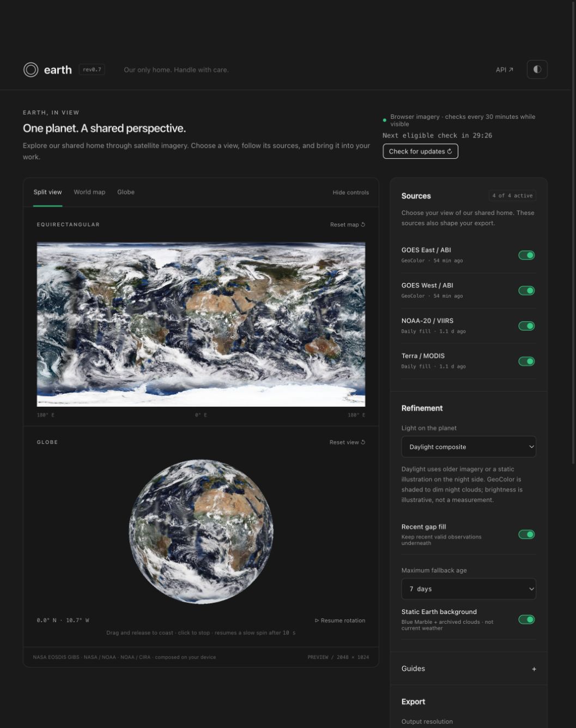Image resolution: width=576 pixels, height=728 pixels.
Task: Toggle the dark/light theme icon button
Action: click(x=537, y=69)
